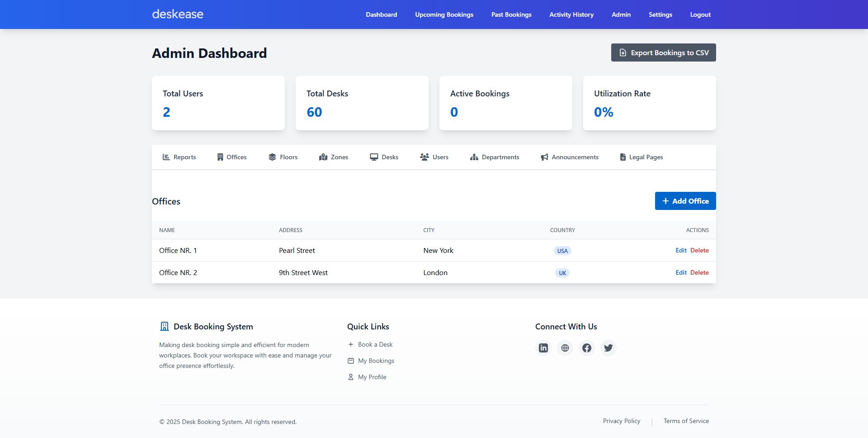Click the LinkedIn icon in footer
The height and width of the screenshot is (438, 868).
tap(543, 348)
